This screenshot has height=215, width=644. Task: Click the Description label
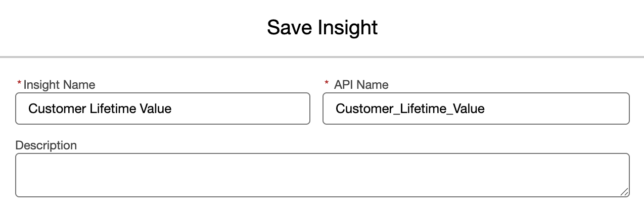point(46,145)
